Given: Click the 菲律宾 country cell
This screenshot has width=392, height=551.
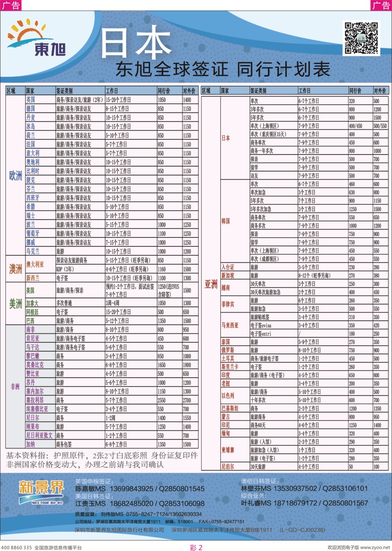Looking at the screenshot, I should 235,305.
